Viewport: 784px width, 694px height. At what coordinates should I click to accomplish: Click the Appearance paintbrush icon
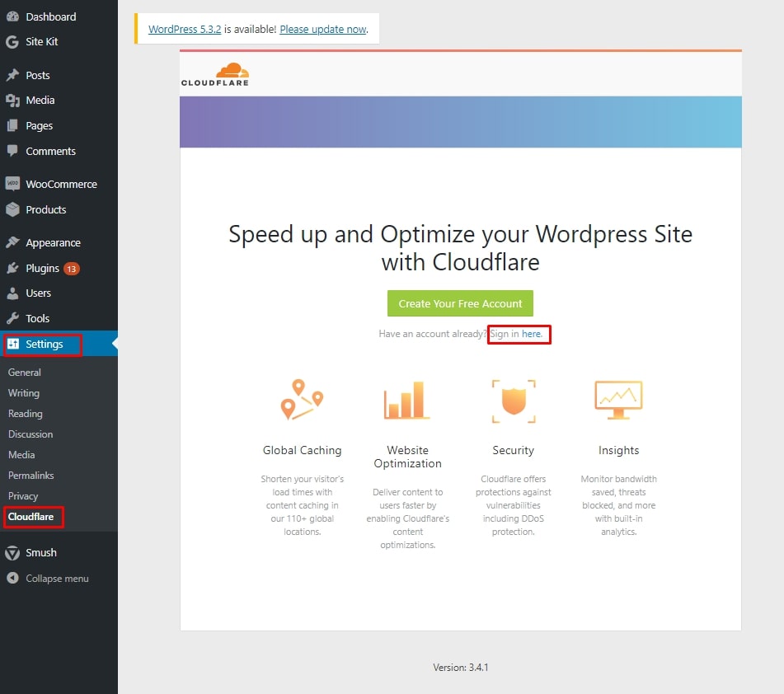(12, 242)
